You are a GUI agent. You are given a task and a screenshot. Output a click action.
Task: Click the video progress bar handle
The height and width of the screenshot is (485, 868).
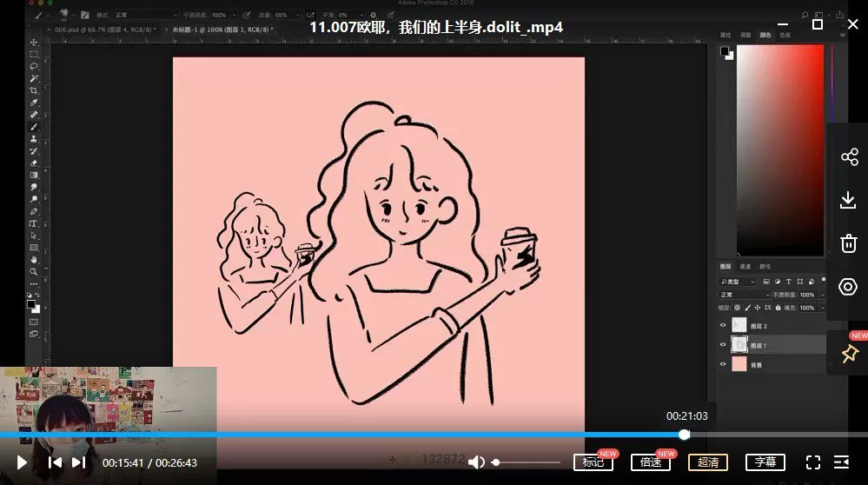tap(684, 435)
